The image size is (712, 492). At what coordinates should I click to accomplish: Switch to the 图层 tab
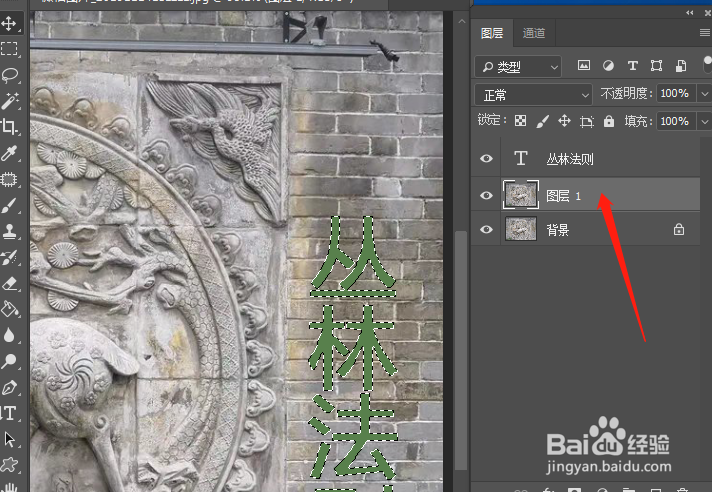[x=492, y=33]
